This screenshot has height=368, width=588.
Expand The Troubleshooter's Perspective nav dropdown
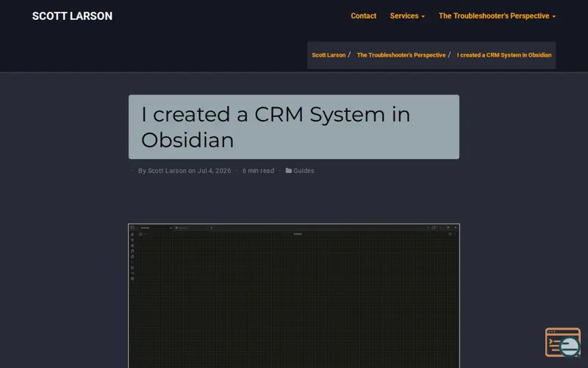(498, 15)
